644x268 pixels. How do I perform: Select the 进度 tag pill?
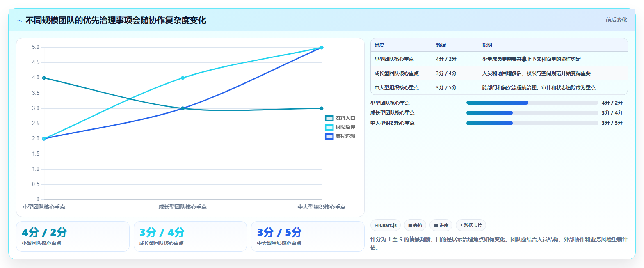pyautogui.click(x=441, y=225)
